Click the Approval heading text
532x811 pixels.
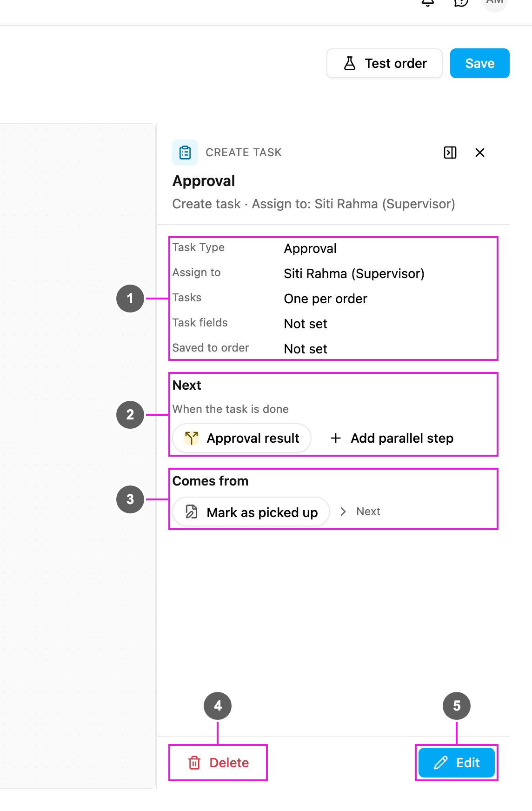[x=204, y=181]
